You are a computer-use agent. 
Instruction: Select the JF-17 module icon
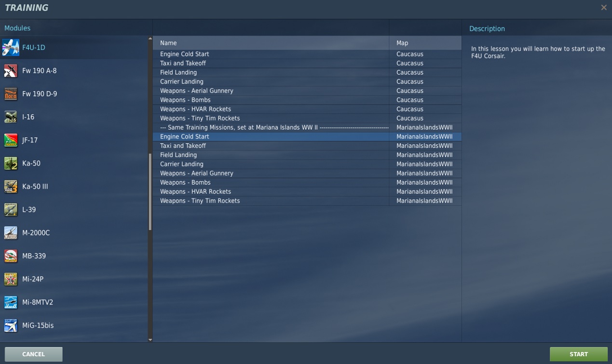11,140
